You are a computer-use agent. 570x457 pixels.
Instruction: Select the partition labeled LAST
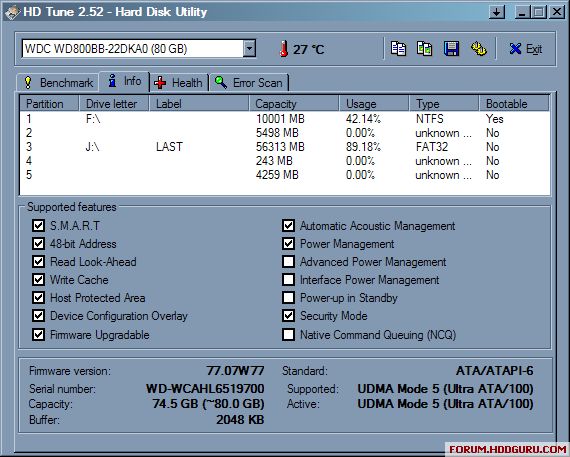tap(285, 147)
